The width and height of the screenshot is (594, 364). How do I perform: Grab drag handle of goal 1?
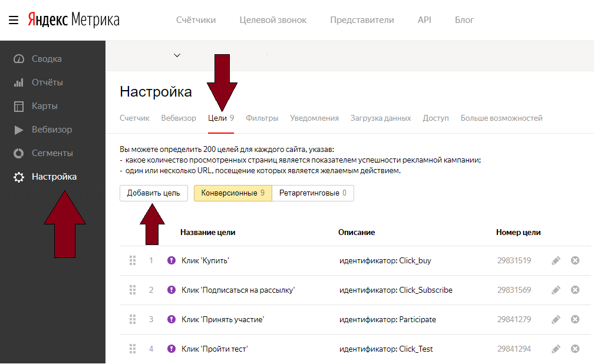click(x=133, y=260)
